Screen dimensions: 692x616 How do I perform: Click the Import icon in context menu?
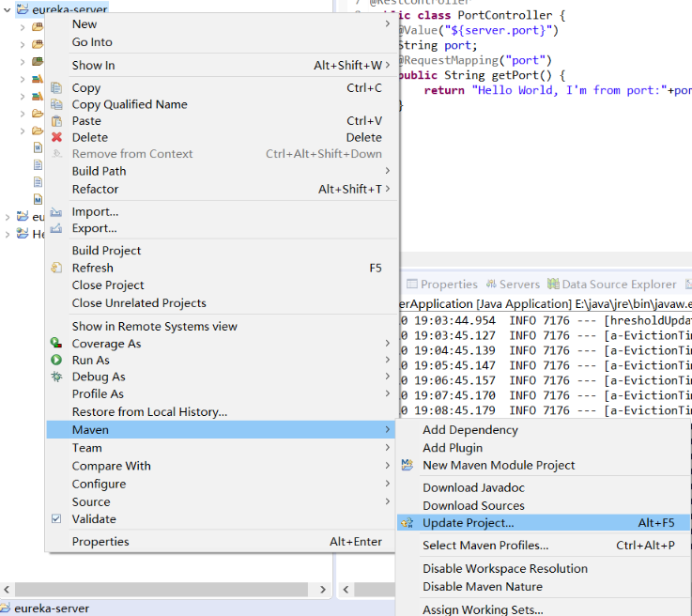click(x=56, y=212)
